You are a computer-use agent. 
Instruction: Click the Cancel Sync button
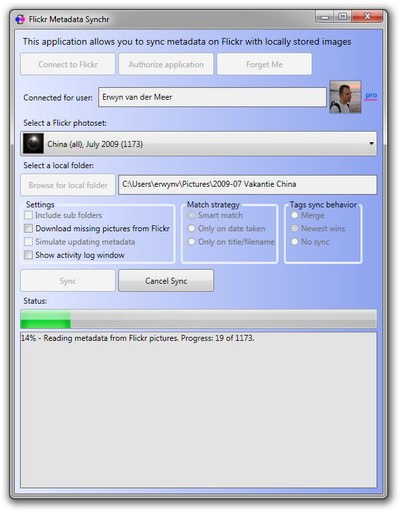(166, 281)
